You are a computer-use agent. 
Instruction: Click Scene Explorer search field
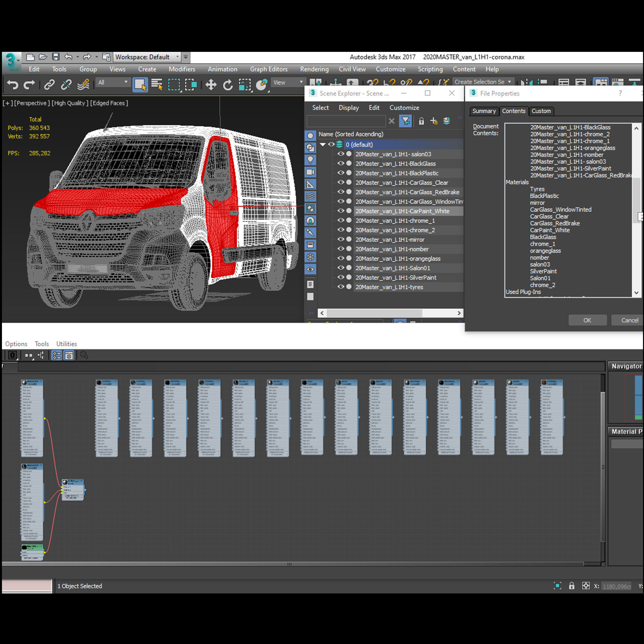tap(346, 121)
